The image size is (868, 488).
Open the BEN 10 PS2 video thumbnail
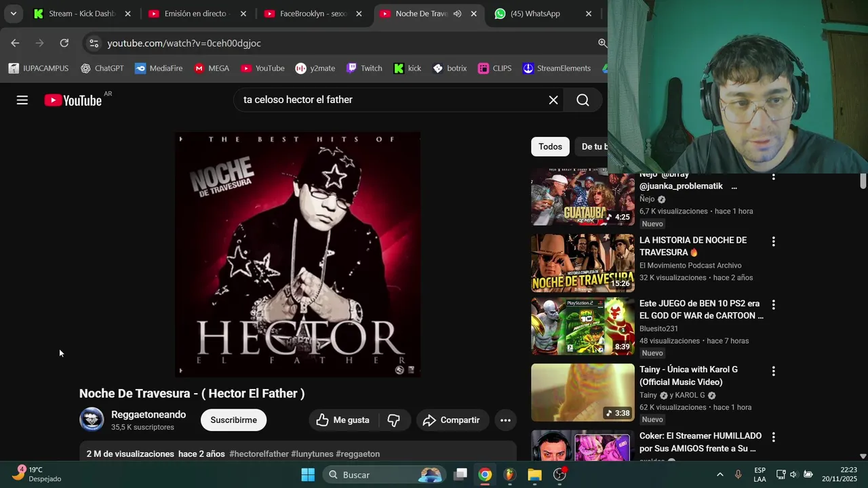click(583, 326)
